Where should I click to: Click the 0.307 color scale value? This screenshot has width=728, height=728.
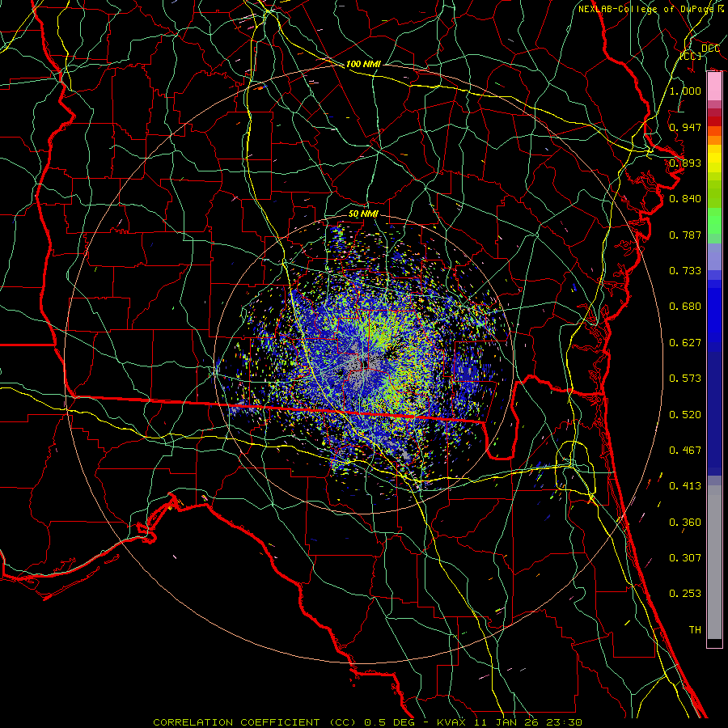(685, 557)
